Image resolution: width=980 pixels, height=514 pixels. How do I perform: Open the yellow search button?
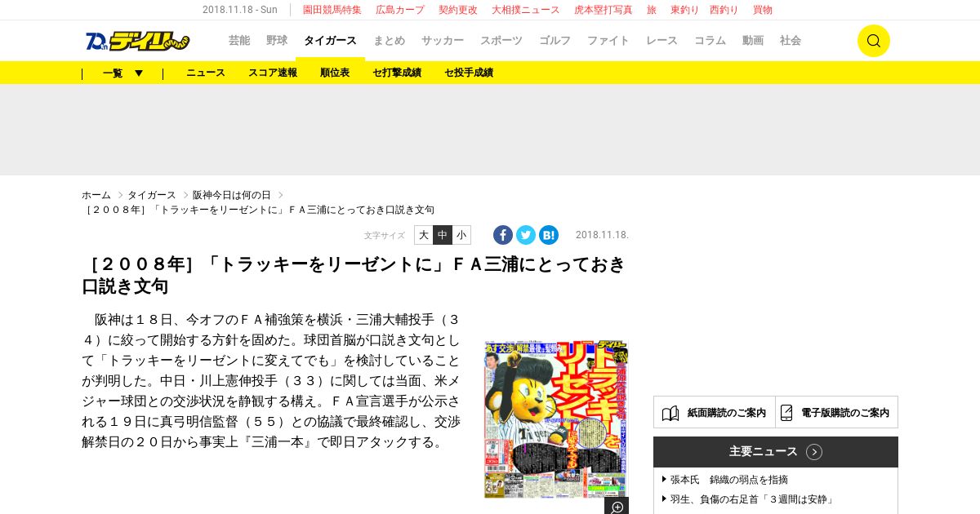(x=873, y=41)
